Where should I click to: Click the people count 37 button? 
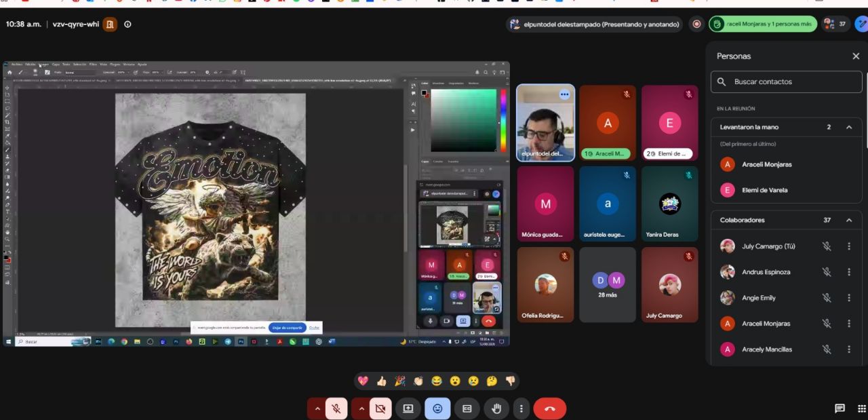coord(835,24)
